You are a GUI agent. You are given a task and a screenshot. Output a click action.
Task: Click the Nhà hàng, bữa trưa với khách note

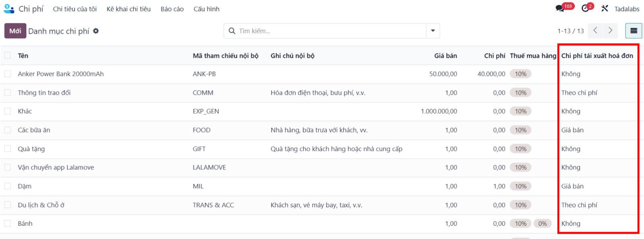pyautogui.click(x=319, y=130)
